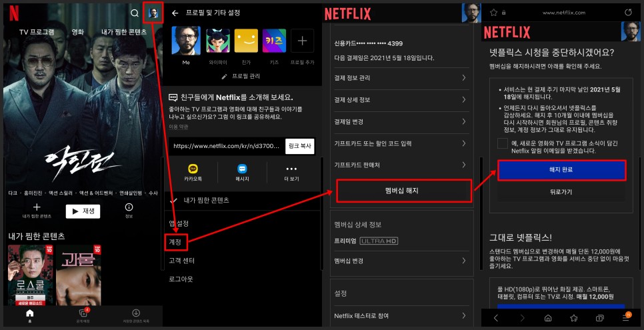644x330 pixels.
Task: Tap the browser back arrow in the bottom bar
Action: pyautogui.click(x=496, y=318)
